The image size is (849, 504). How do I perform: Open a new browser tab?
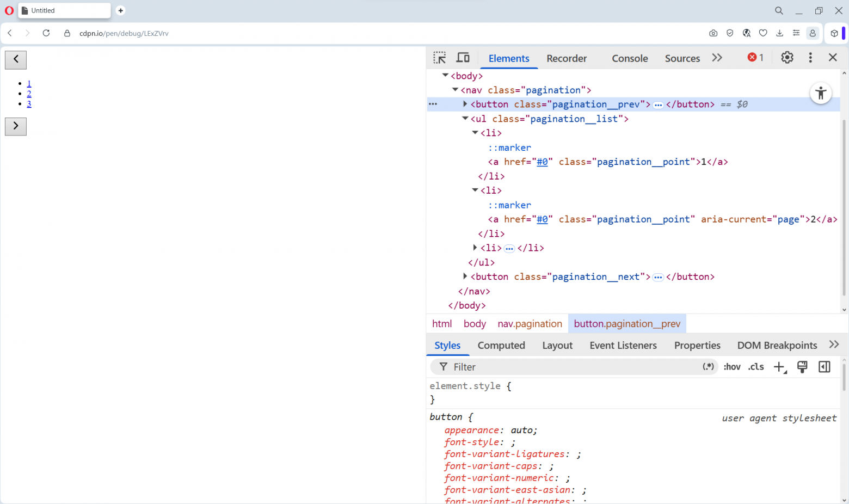pyautogui.click(x=121, y=10)
